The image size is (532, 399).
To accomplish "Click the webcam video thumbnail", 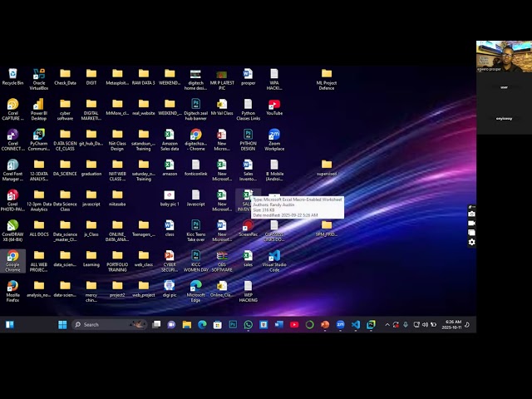I will 504,57.
